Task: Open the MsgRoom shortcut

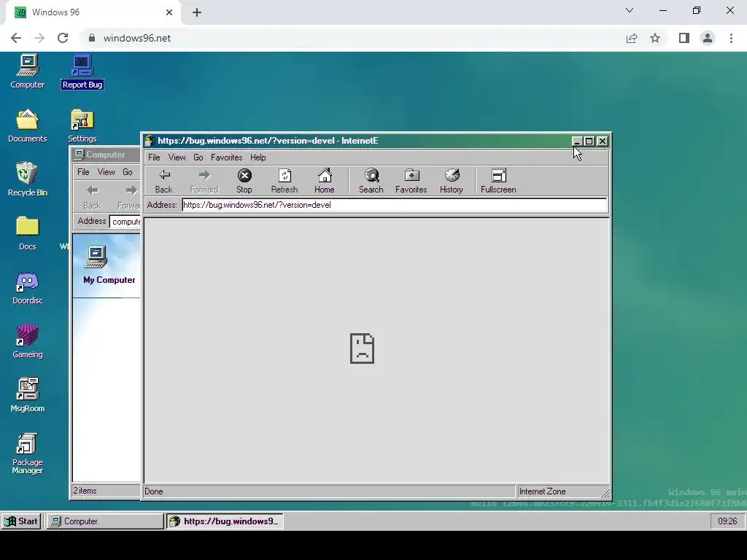Action: pos(28,395)
